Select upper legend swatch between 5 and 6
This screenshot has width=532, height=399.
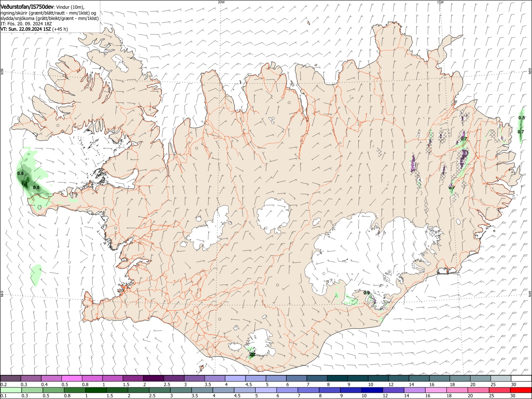[276, 378]
